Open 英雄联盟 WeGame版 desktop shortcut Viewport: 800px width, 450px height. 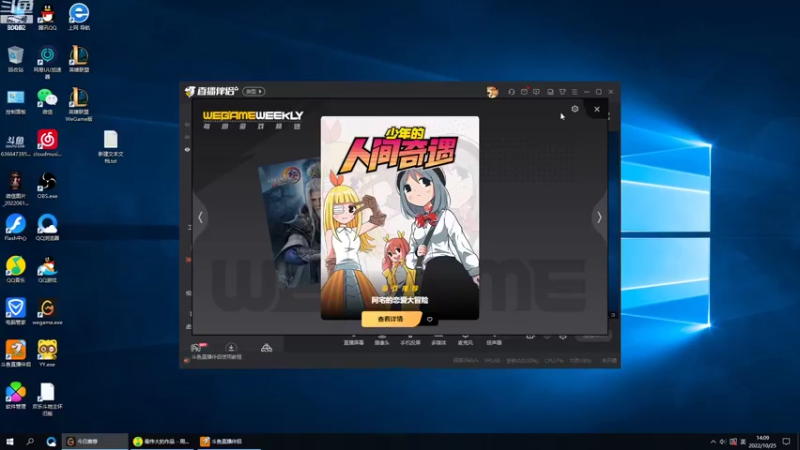click(79, 104)
